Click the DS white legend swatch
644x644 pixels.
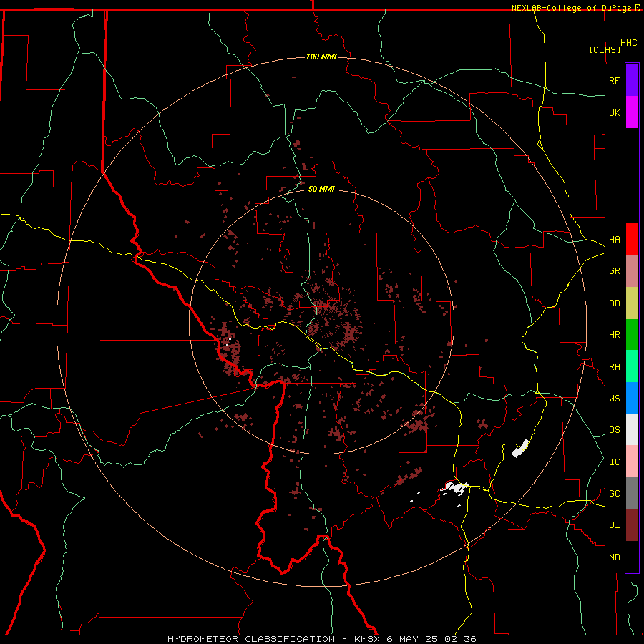pyautogui.click(x=632, y=429)
